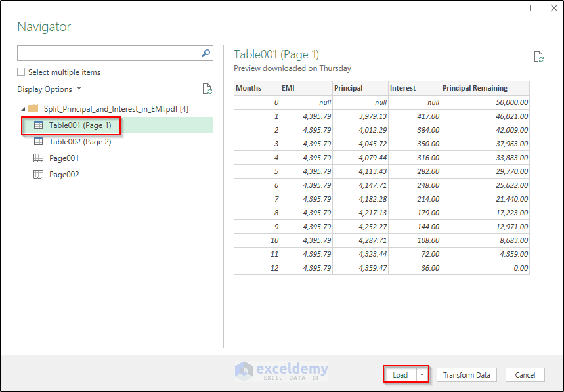Click the Principal column header
Viewport: 564px width, 392px height.
pyautogui.click(x=360, y=88)
